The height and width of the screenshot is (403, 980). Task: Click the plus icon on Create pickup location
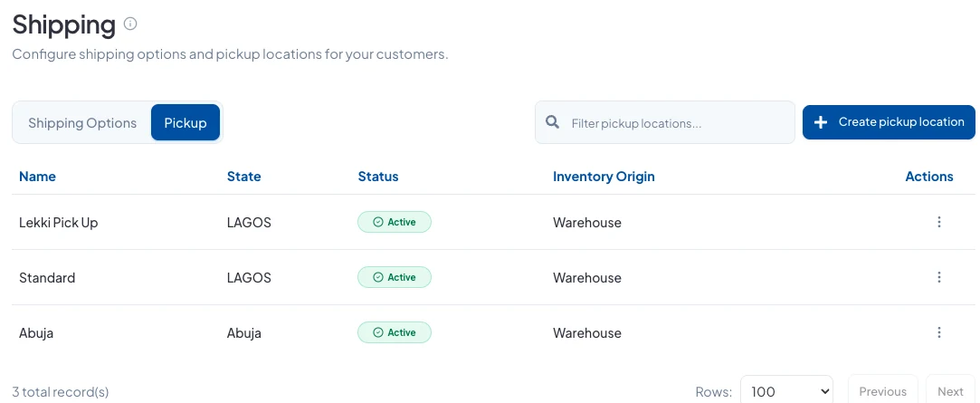[x=822, y=122]
